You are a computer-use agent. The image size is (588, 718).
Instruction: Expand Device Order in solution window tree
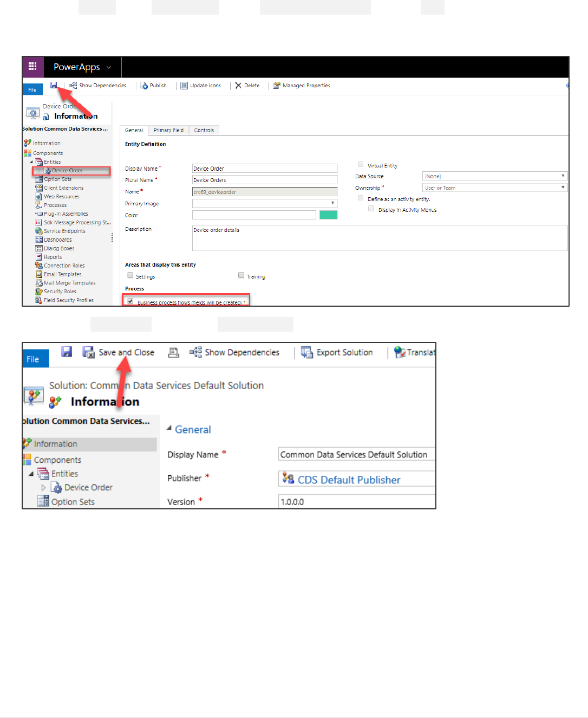[x=43, y=488]
